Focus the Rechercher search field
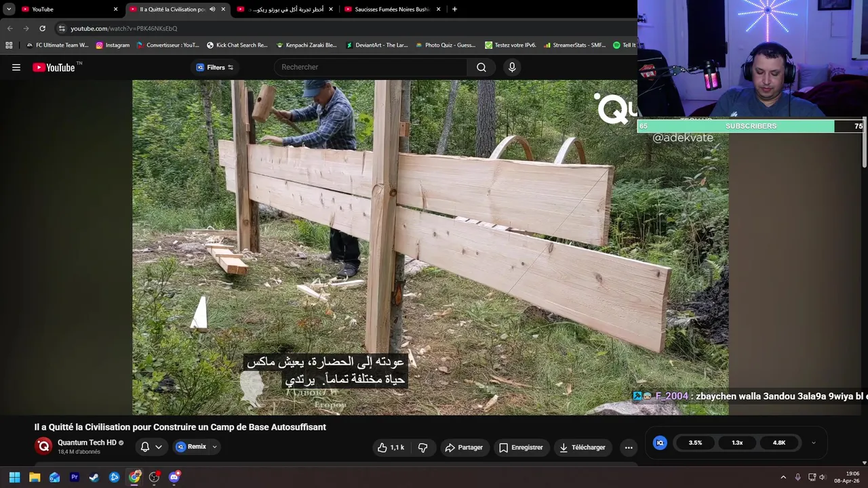The width and height of the screenshot is (868, 488). (x=370, y=67)
